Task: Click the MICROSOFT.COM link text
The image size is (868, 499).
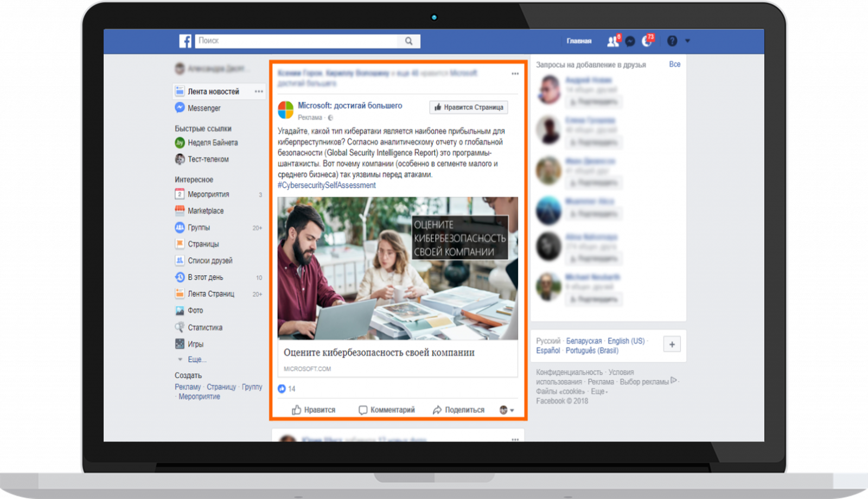Action: point(307,369)
